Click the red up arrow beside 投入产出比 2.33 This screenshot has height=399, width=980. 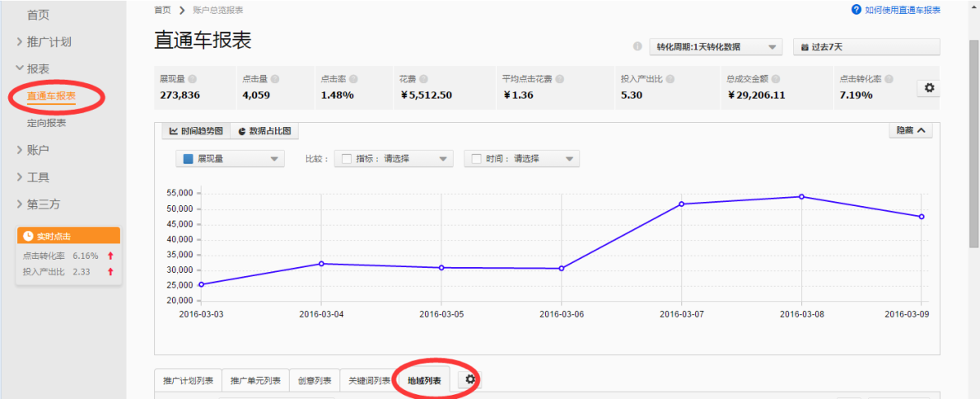pyautogui.click(x=110, y=271)
